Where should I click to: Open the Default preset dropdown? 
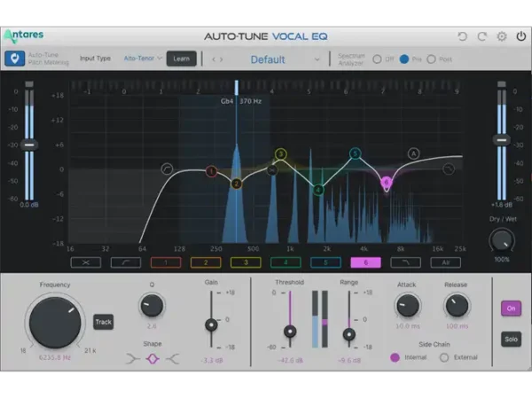(x=285, y=59)
